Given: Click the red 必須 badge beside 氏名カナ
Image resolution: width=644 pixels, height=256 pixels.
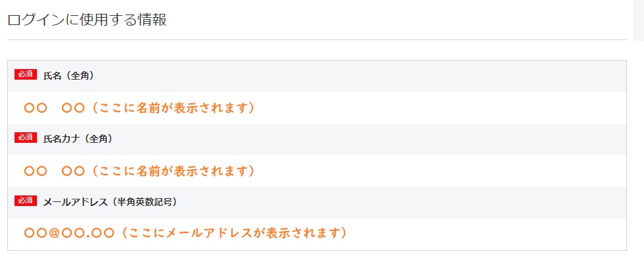Looking at the screenshot, I should point(26,138).
